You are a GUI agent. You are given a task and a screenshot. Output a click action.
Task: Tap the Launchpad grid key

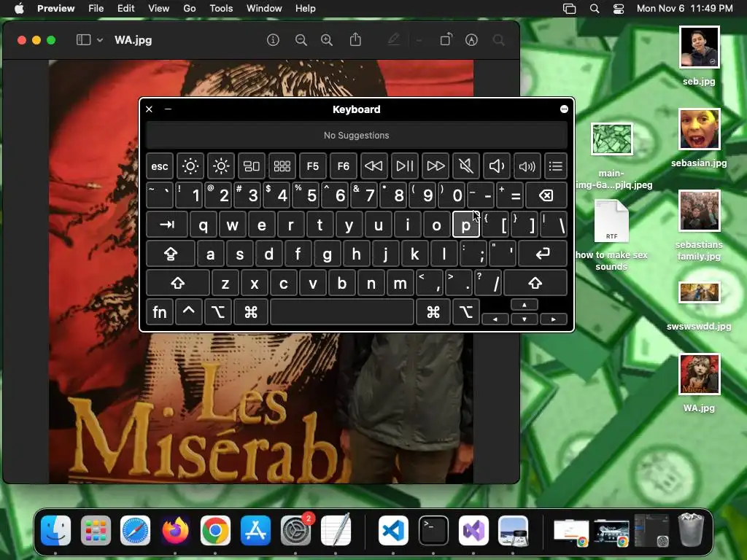[x=282, y=166]
